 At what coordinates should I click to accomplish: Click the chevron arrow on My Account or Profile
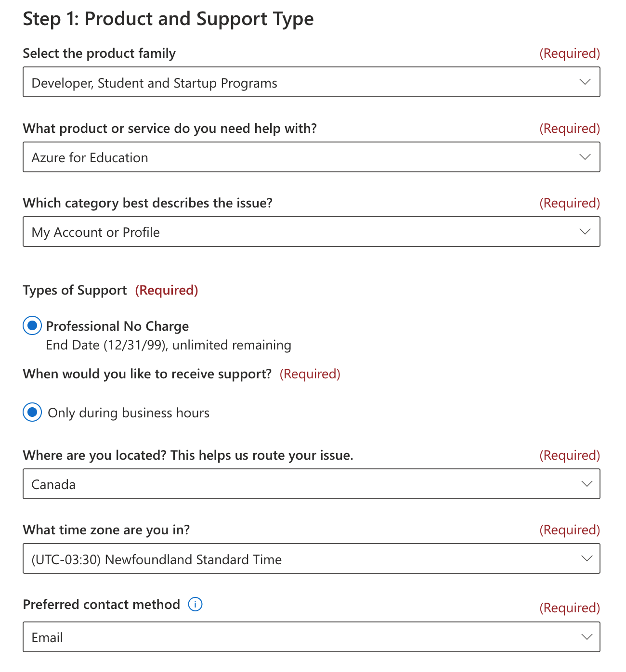tap(585, 232)
